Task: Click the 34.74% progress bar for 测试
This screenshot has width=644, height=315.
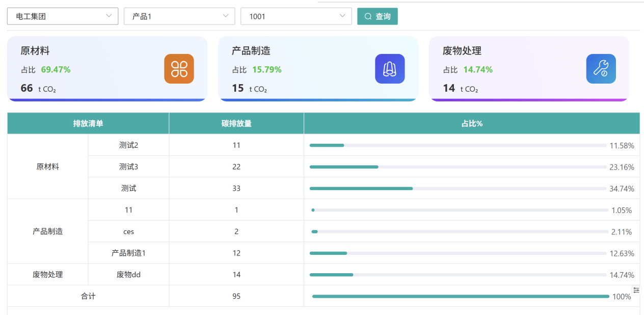Action: [458, 189]
